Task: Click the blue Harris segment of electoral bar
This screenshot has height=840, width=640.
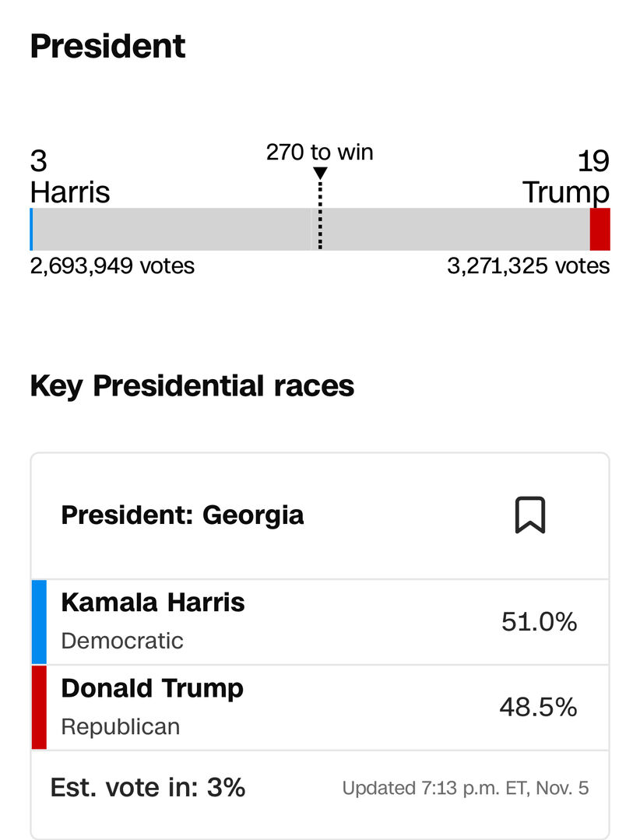Action: coord(31,229)
